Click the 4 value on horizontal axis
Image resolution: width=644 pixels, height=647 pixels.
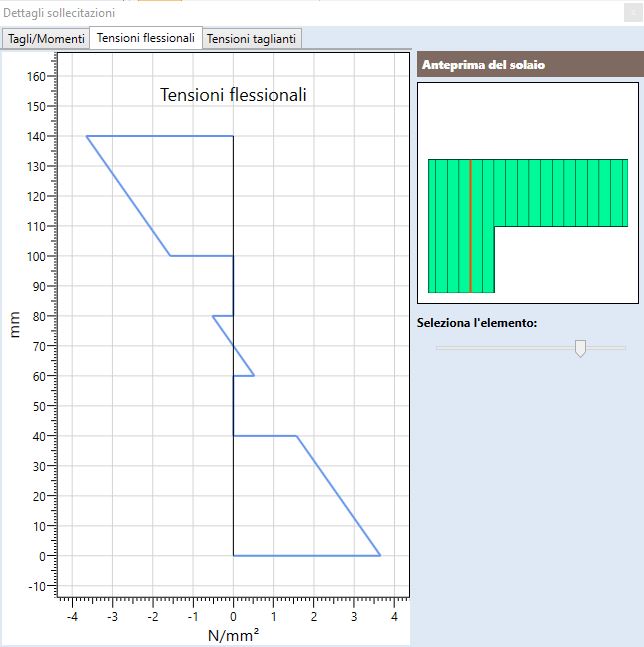[394, 617]
